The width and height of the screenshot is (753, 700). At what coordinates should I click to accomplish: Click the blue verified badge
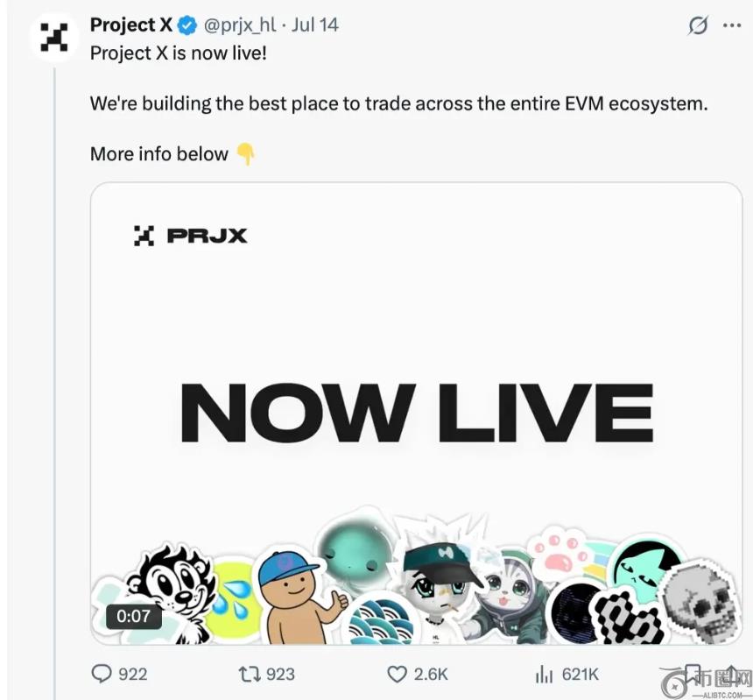[x=188, y=25]
